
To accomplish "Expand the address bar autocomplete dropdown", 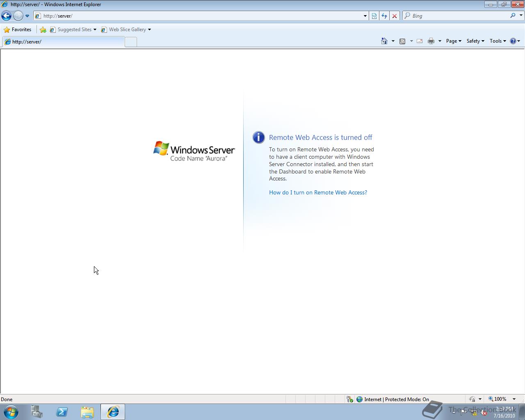I will [x=365, y=16].
